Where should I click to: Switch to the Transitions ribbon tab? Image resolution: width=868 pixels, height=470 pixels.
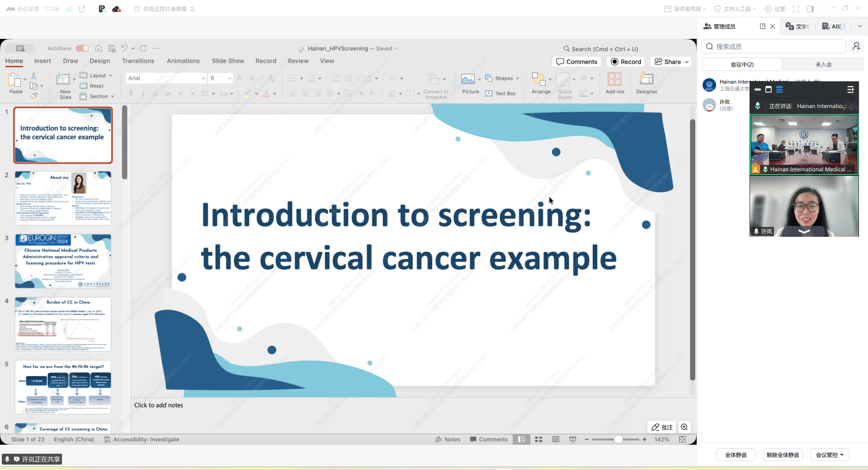(x=138, y=61)
